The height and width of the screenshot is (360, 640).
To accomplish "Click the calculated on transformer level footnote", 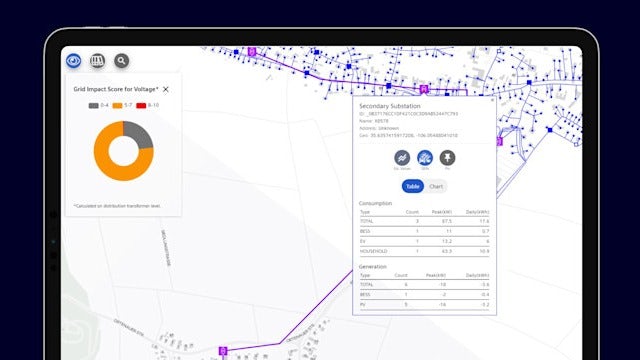I will [117, 206].
